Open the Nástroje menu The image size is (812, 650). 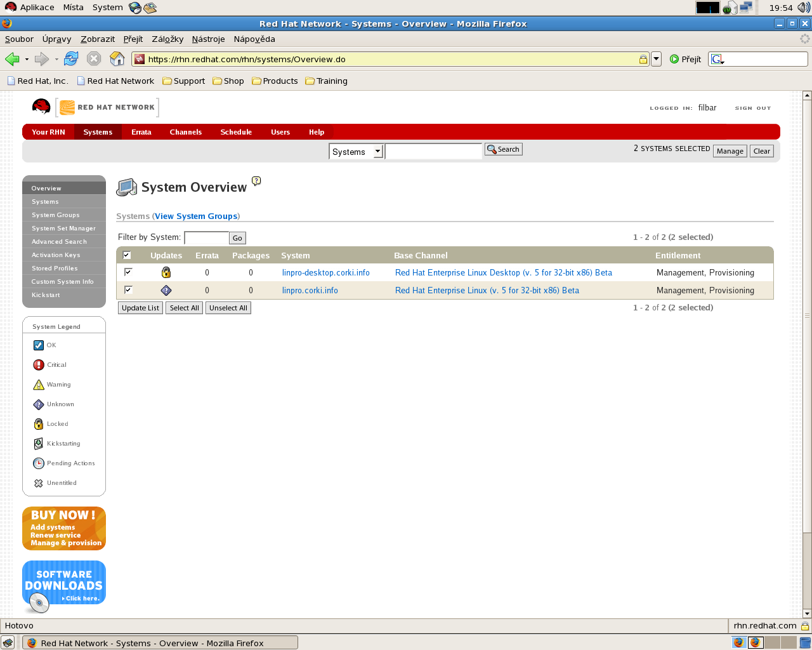tap(208, 39)
